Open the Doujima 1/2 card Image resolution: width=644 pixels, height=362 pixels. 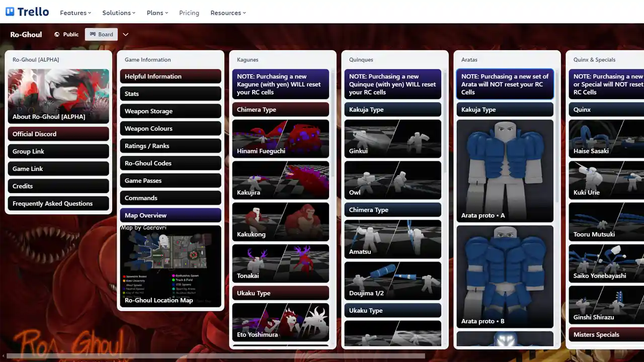point(393,281)
